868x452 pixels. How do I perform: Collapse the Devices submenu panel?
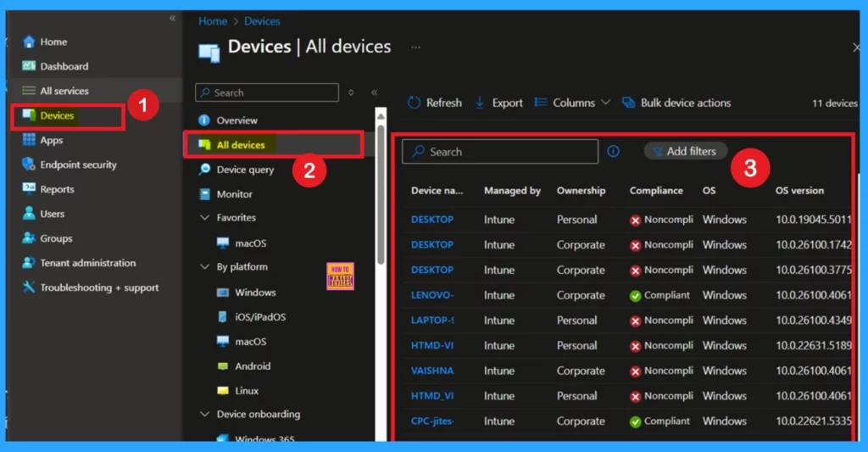(375, 92)
